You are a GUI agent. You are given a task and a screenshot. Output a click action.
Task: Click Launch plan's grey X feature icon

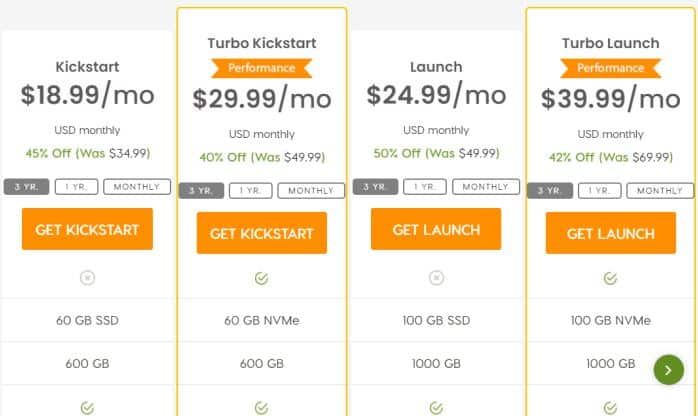tap(436, 278)
